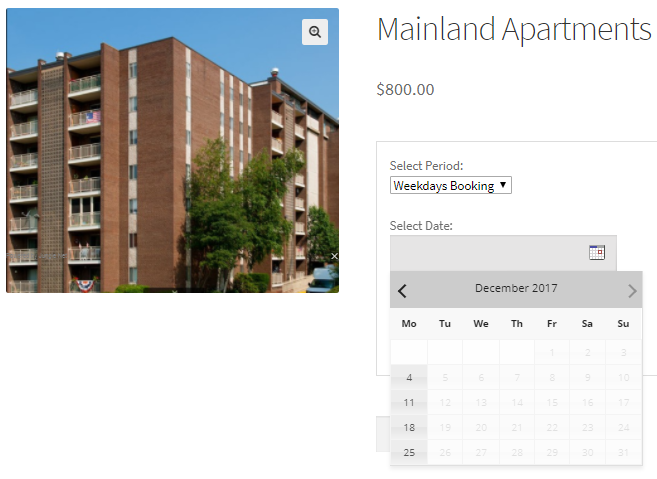This screenshot has width=657, height=479.
Task: Select December 25 in calendar
Action: click(409, 452)
